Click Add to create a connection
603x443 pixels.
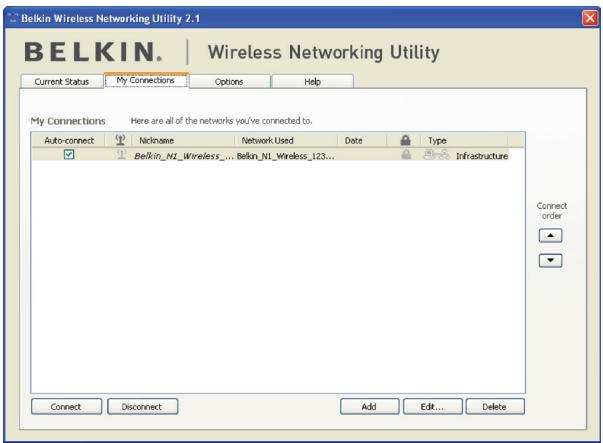click(x=369, y=406)
